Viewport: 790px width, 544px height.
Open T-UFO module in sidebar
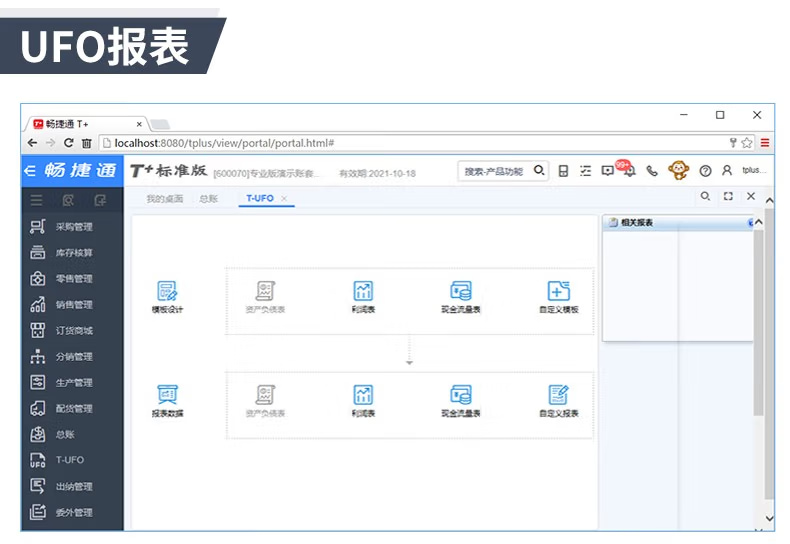click(57, 460)
